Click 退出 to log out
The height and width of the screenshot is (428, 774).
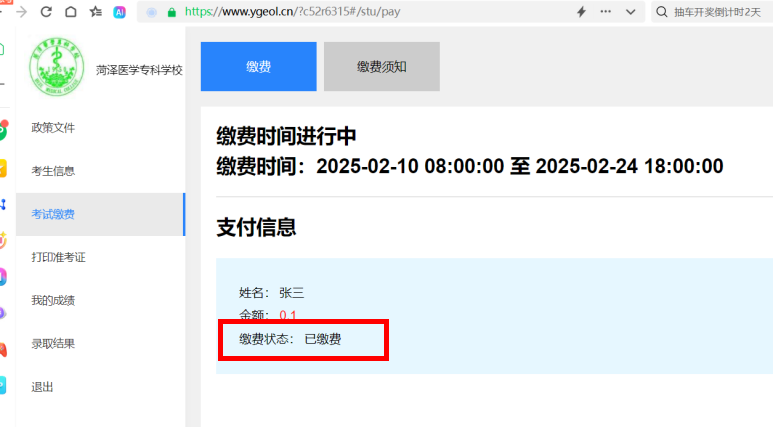click(x=42, y=387)
